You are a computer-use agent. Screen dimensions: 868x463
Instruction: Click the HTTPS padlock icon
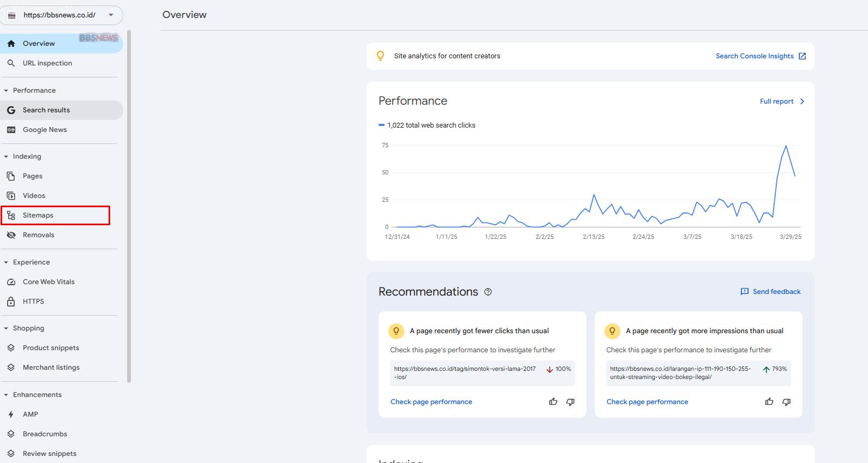coord(11,302)
